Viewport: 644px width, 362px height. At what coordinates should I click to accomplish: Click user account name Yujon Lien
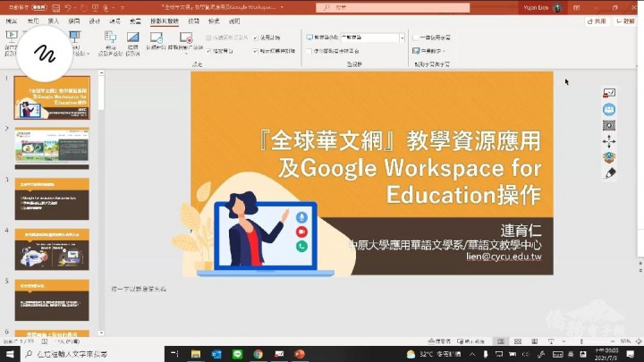pyautogui.click(x=536, y=7)
